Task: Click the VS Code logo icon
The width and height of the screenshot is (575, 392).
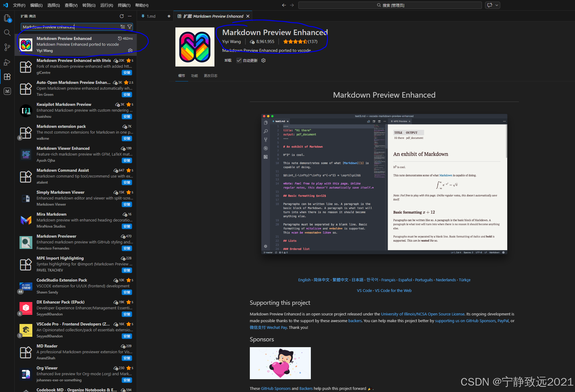Action: point(5,5)
